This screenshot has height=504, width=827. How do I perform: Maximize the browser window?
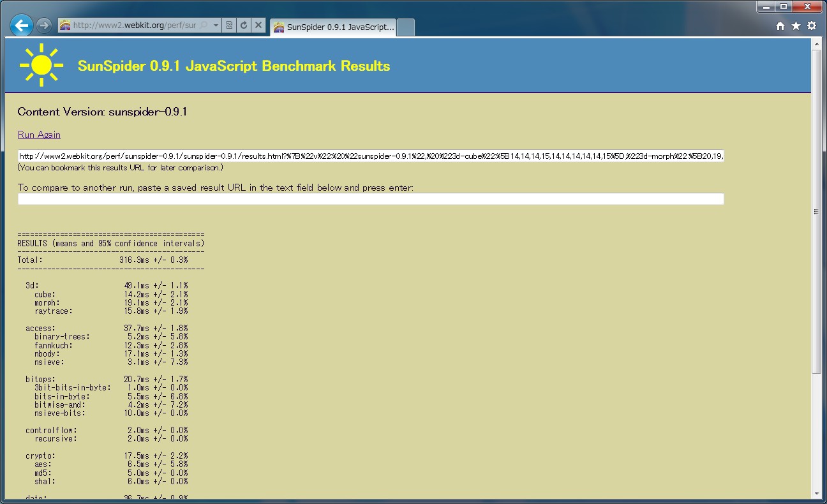pyautogui.click(x=783, y=6)
